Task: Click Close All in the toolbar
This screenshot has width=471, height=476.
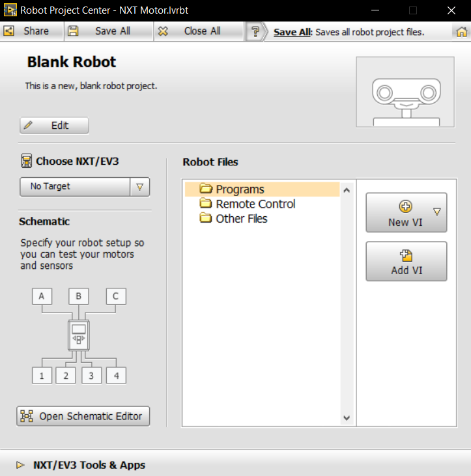Action: tap(199, 31)
